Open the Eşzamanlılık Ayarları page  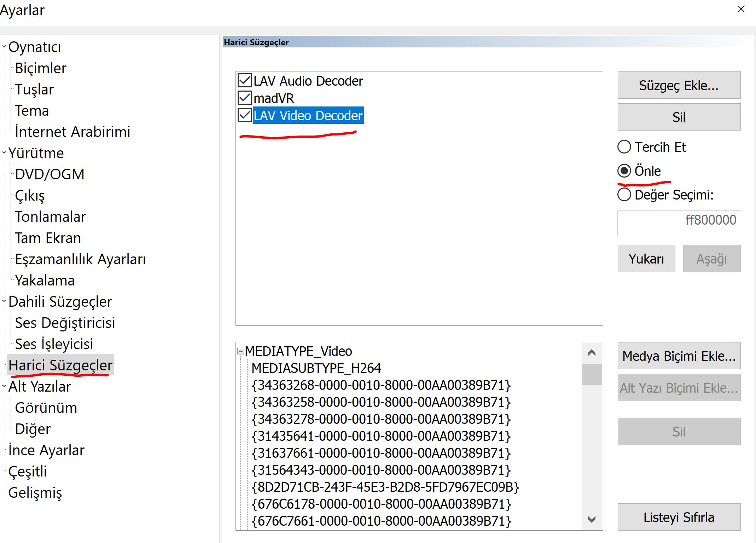tap(81, 259)
